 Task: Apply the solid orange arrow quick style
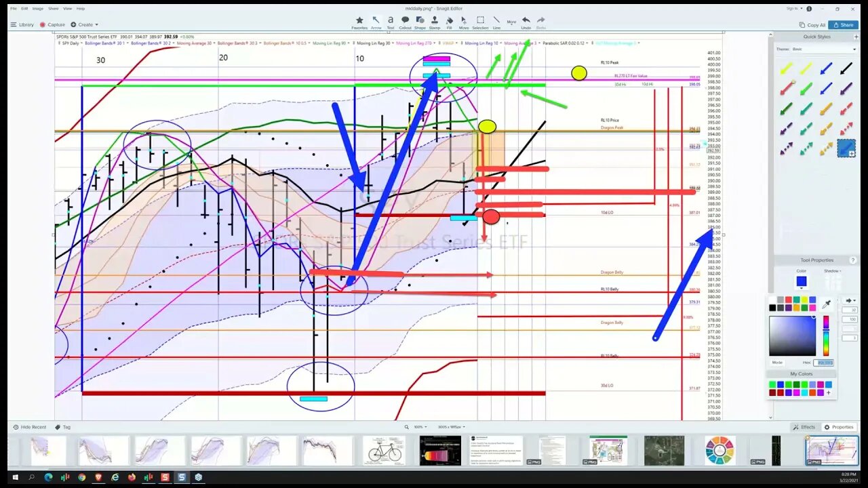pyautogui.click(x=826, y=108)
